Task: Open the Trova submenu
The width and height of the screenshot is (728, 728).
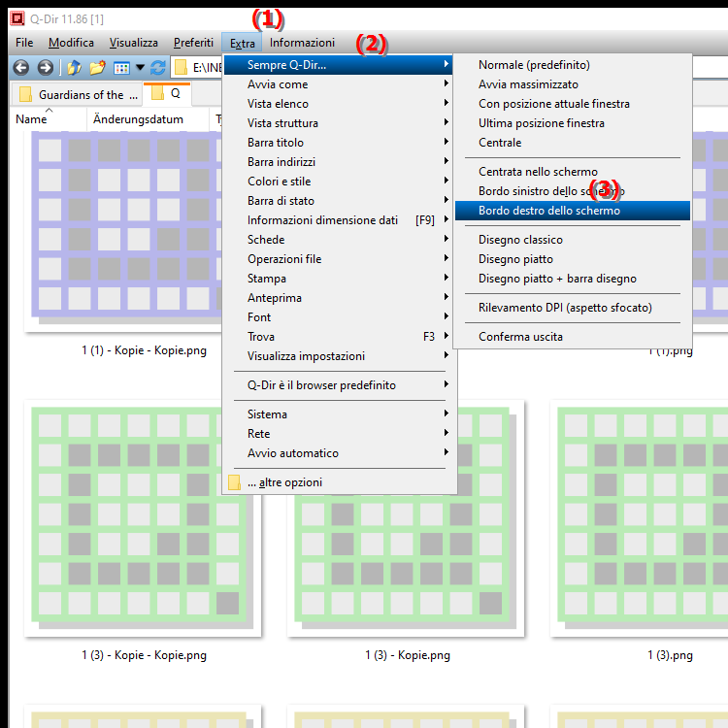Action: tap(339, 337)
